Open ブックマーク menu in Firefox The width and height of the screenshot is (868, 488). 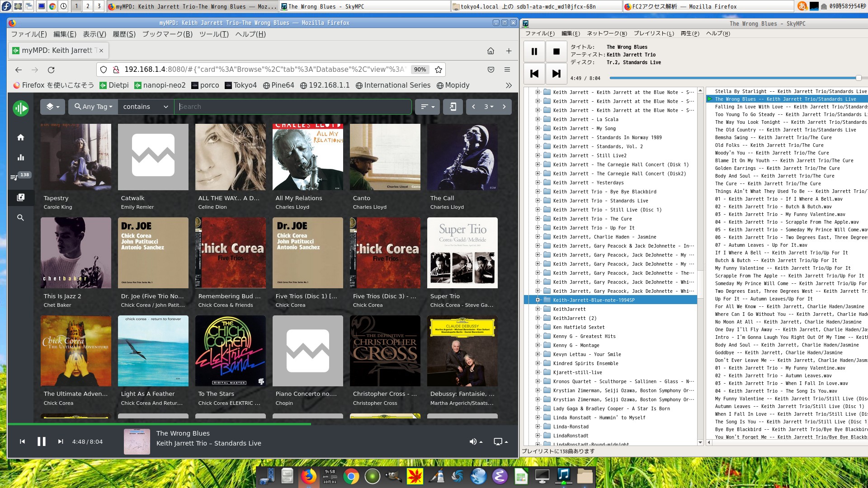pyautogui.click(x=167, y=34)
